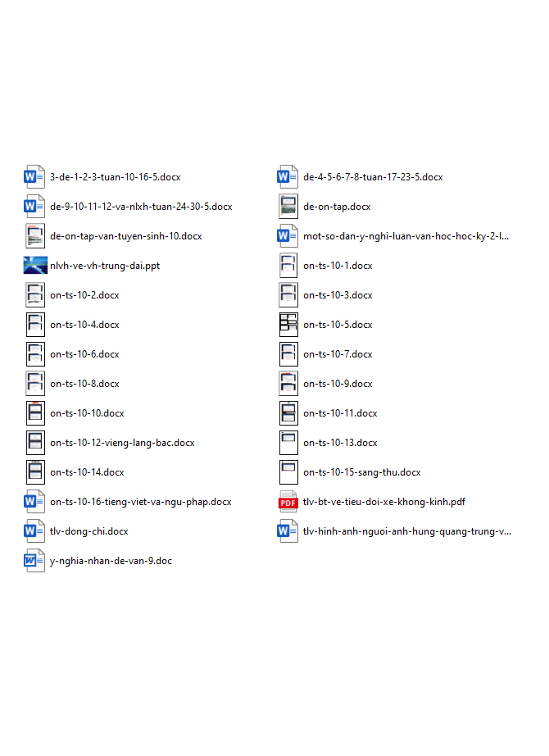Click the on-ts-10-9.docx file name
Image resolution: width=549 pixels, height=756 pixels.
pyautogui.click(x=338, y=384)
